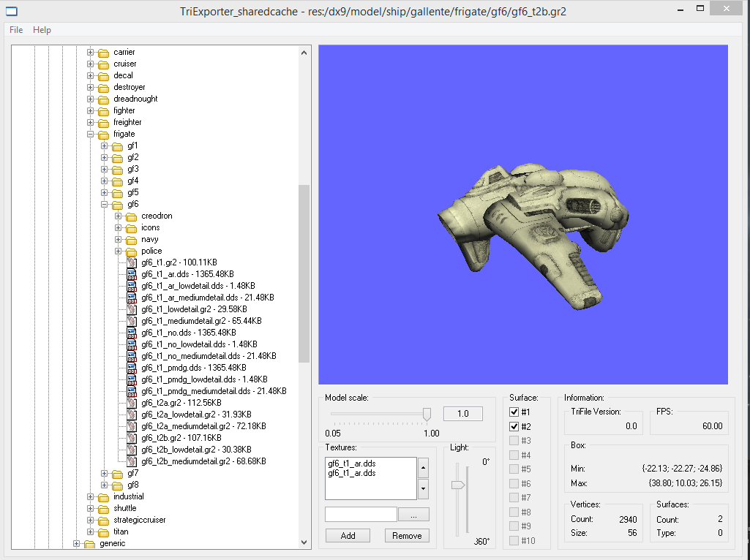750x560 pixels.
Task: Select the generic folder label
Action: pyautogui.click(x=113, y=543)
